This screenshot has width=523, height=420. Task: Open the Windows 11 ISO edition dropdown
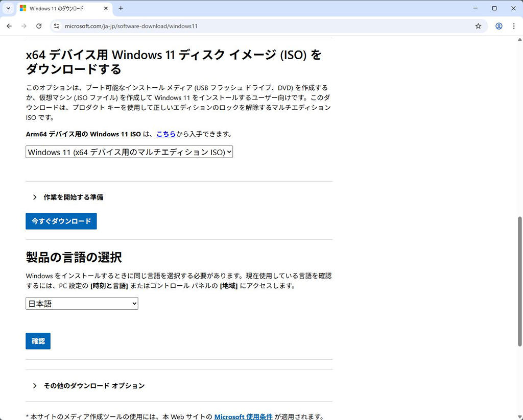[129, 152]
